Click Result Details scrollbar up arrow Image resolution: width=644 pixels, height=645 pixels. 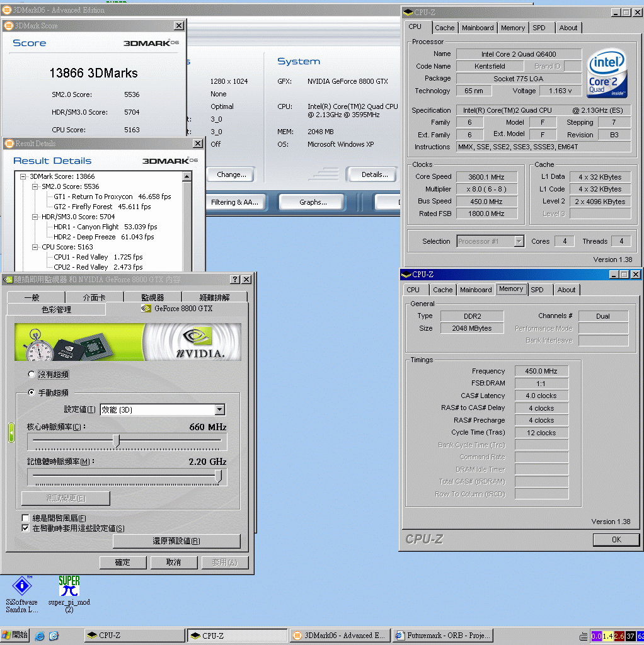coord(187,176)
